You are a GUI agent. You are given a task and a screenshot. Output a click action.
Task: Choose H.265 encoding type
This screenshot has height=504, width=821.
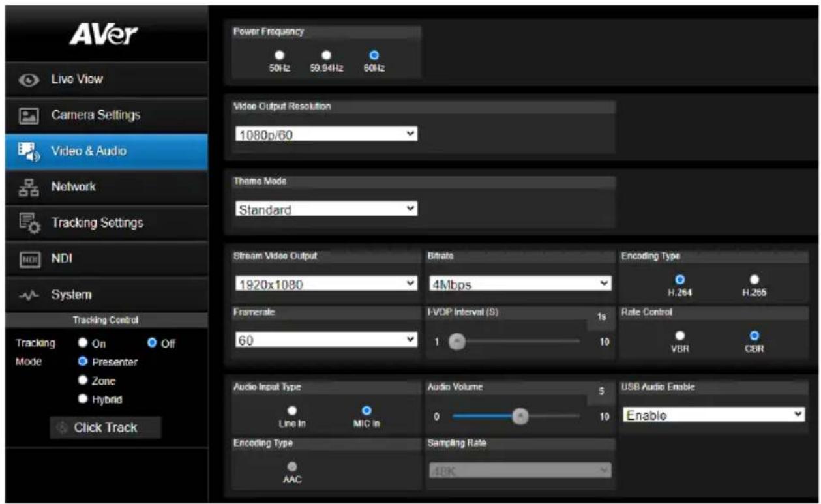(x=754, y=279)
